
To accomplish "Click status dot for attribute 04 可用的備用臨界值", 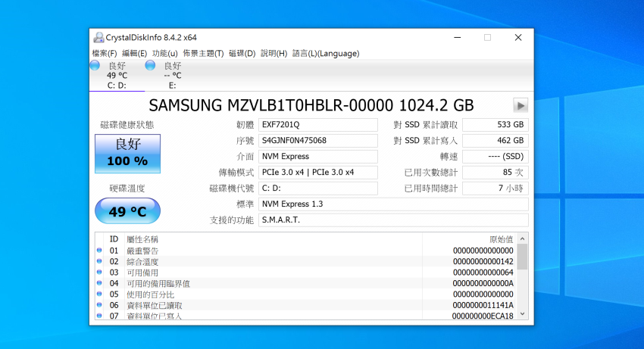I will point(99,283).
